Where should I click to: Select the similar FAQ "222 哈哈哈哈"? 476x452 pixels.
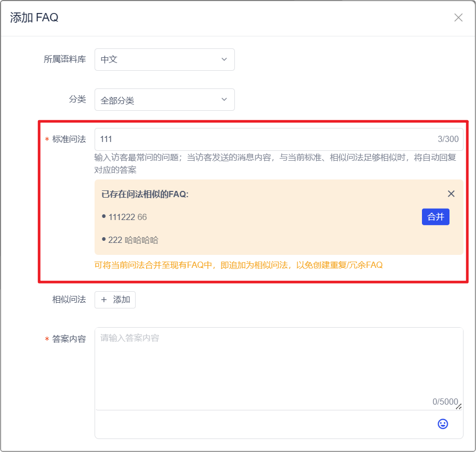point(133,240)
